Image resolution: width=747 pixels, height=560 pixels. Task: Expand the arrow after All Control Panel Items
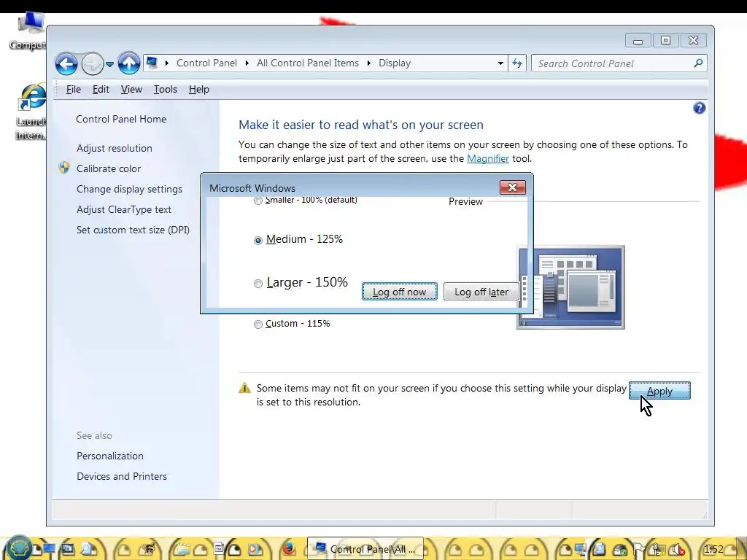[x=368, y=63]
